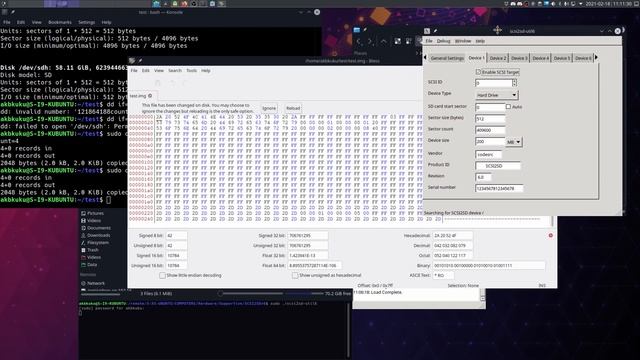The image size is (640, 360).
Task: Click Ignore in file changed notice
Action: pos(269,108)
